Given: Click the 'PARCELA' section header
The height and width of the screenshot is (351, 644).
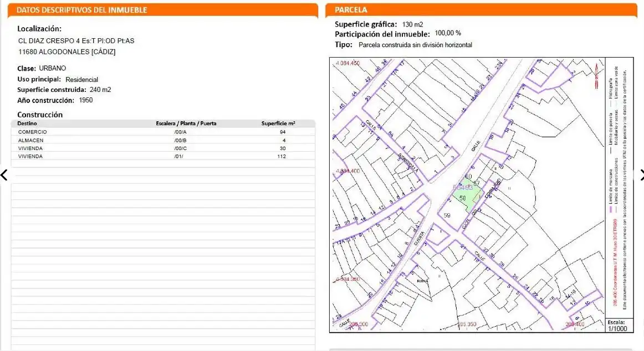Looking at the screenshot, I should pyautogui.click(x=351, y=10).
